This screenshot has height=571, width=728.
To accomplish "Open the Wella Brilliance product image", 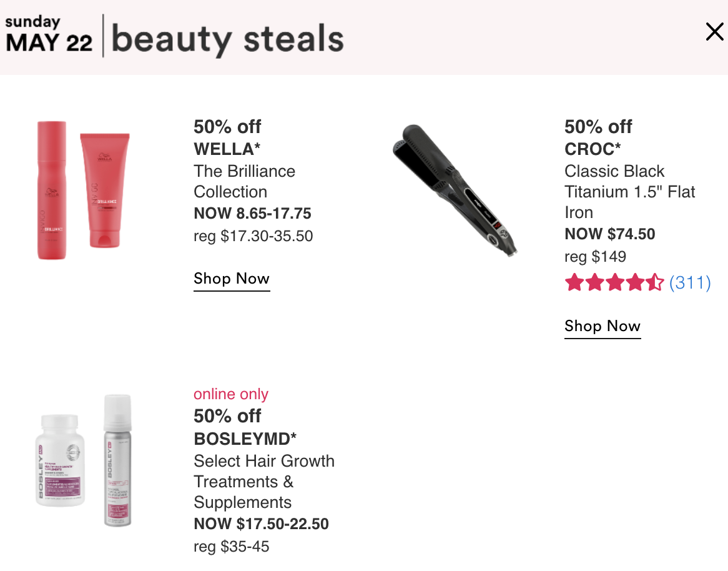I will 84,189.
